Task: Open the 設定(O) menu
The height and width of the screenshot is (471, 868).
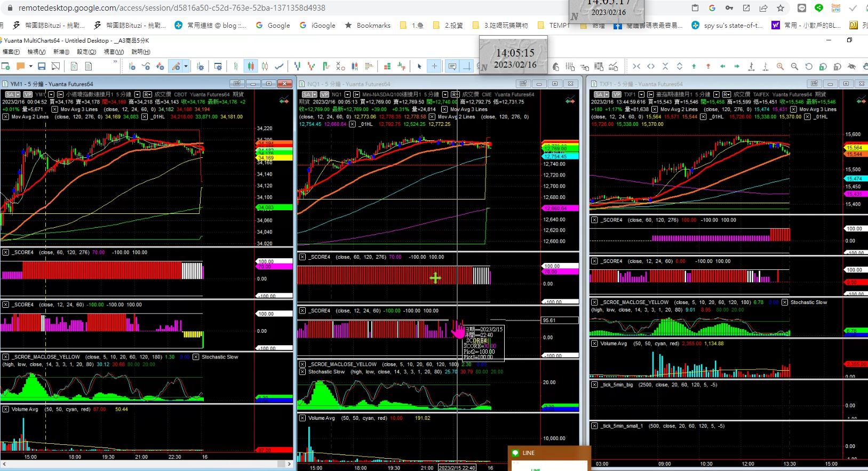Action: pos(86,52)
